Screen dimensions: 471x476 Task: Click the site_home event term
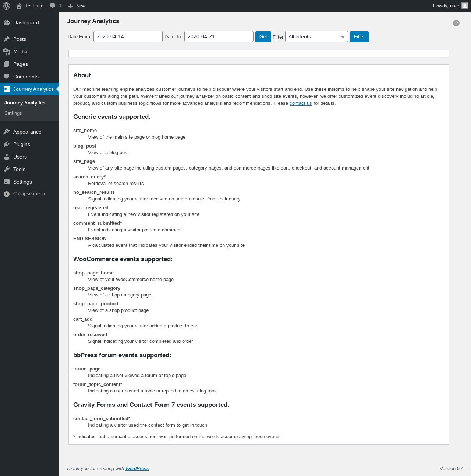(85, 131)
